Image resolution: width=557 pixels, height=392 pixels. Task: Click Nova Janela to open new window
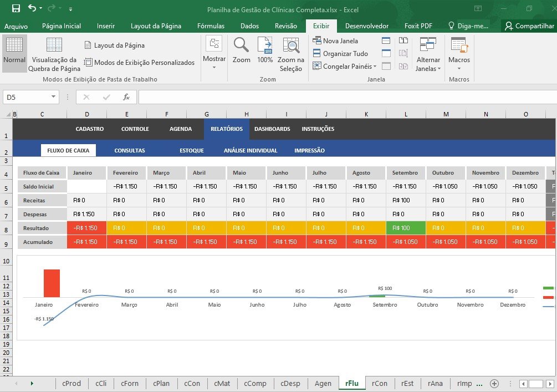click(335, 40)
